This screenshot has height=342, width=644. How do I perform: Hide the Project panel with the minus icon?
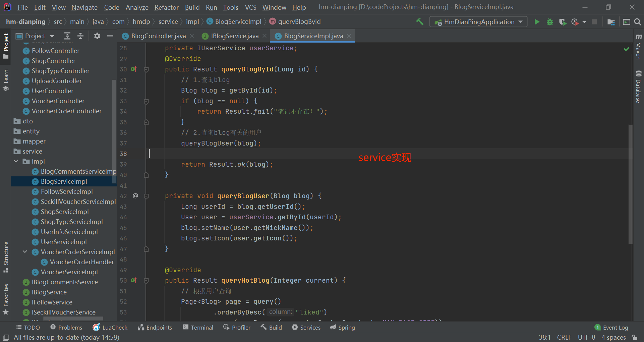click(x=110, y=36)
